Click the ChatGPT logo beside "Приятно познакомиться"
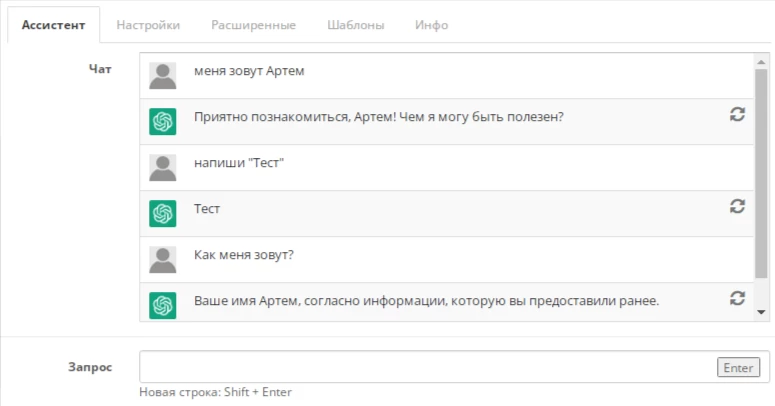 coord(163,122)
